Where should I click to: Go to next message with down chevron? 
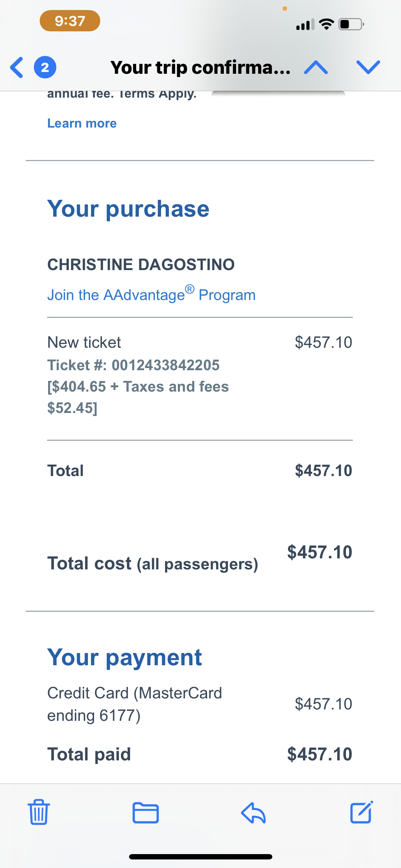[x=368, y=67]
